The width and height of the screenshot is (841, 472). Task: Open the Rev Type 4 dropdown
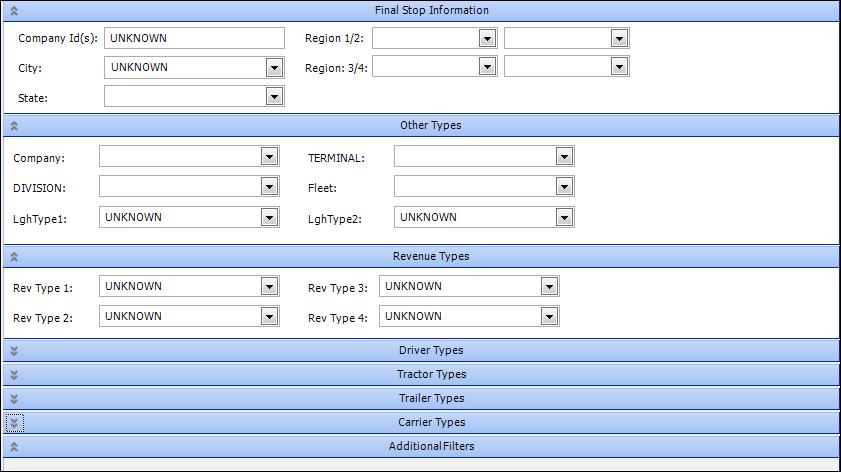(x=548, y=317)
